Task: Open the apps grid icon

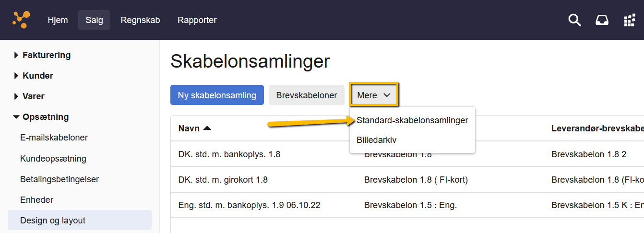Action: point(629,20)
